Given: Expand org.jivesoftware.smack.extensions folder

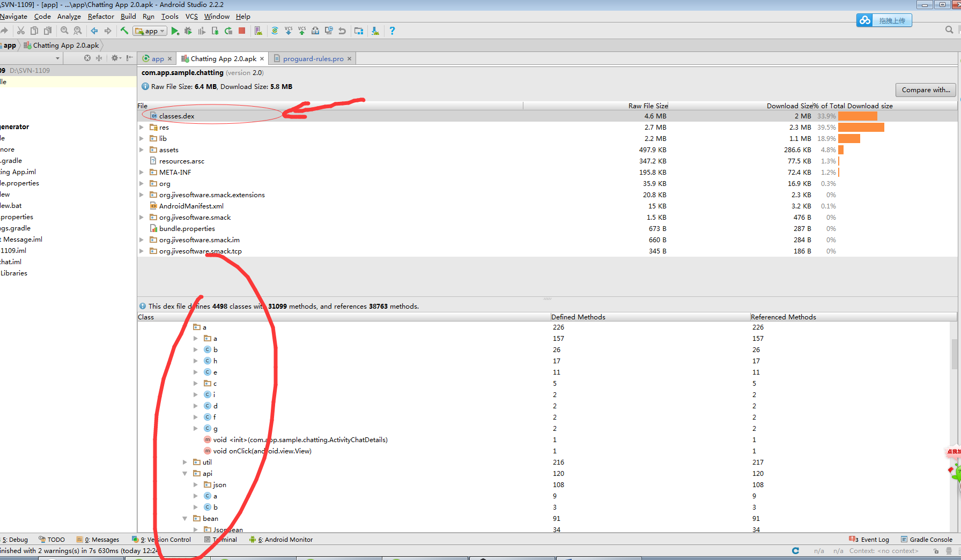Looking at the screenshot, I should (142, 195).
